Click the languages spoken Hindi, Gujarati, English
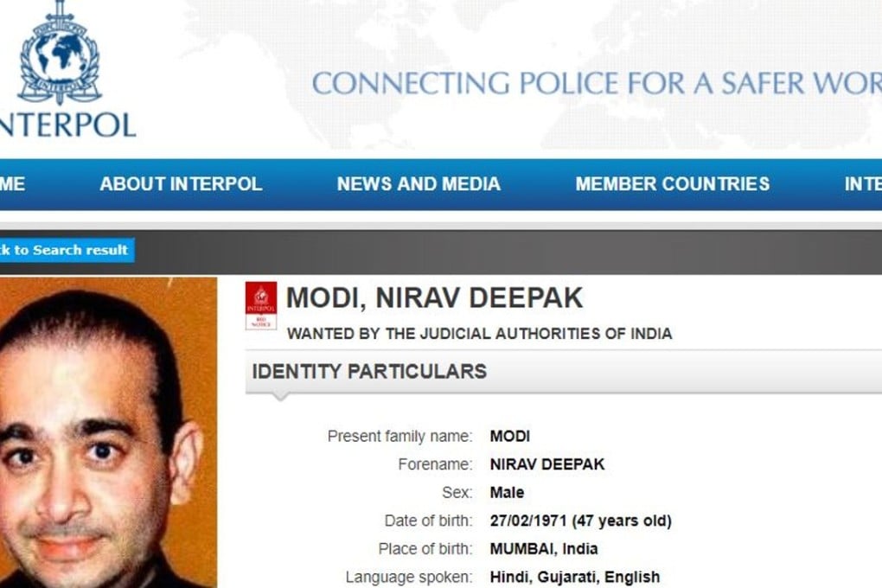This screenshot has height=588, width=882. click(x=574, y=576)
